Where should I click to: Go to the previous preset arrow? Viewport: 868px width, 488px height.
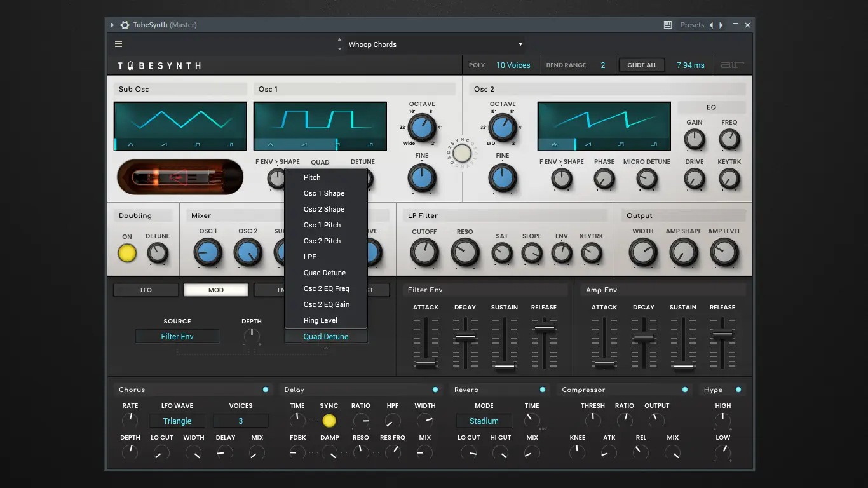[711, 25]
